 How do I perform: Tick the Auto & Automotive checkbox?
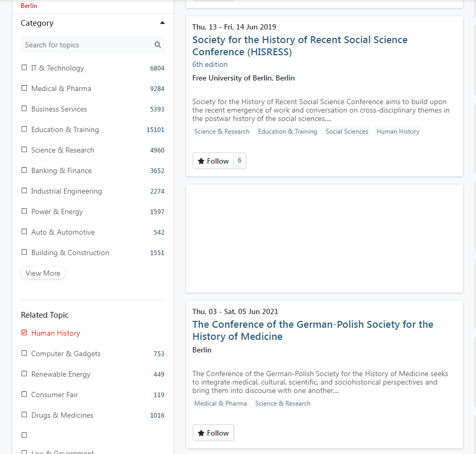(24, 231)
